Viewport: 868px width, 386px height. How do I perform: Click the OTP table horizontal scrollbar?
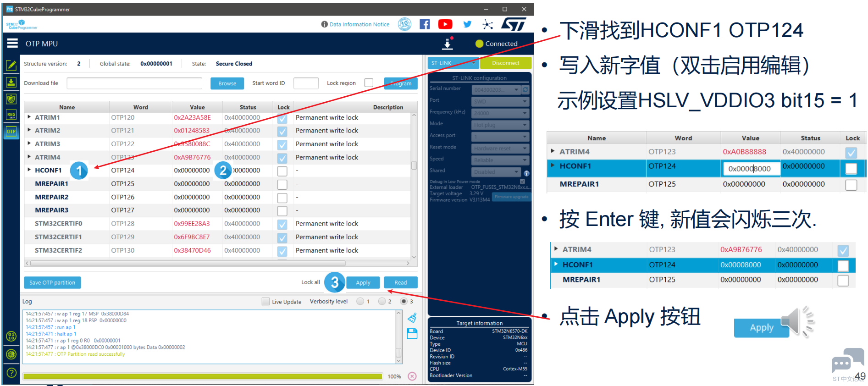coord(188,263)
